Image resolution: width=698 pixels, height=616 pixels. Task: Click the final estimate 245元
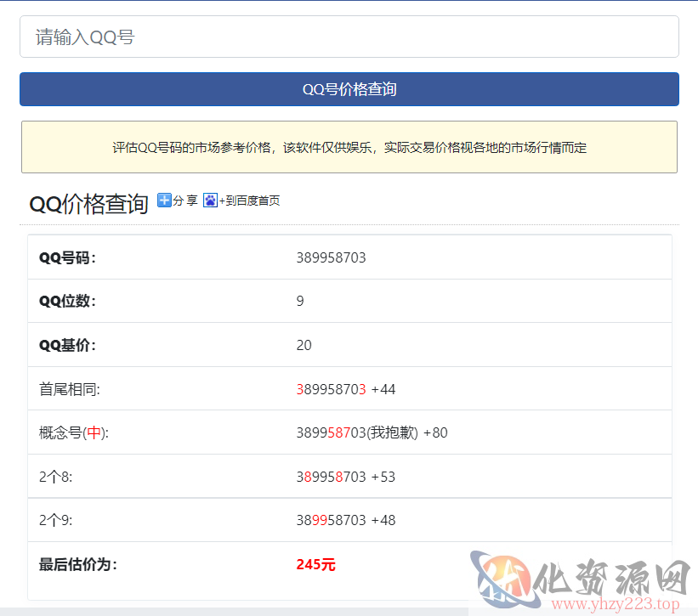(315, 564)
